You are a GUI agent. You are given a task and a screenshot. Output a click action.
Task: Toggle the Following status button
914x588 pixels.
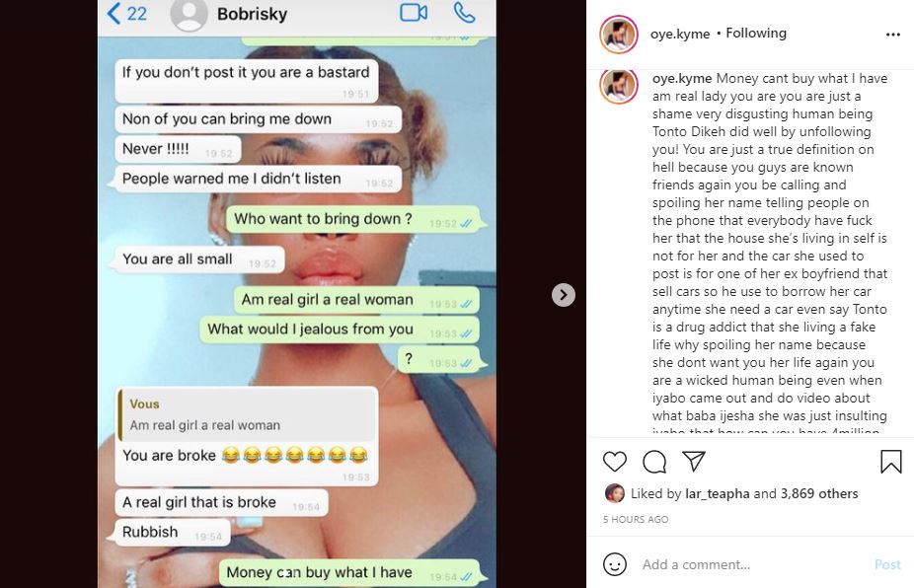(x=755, y=34)
